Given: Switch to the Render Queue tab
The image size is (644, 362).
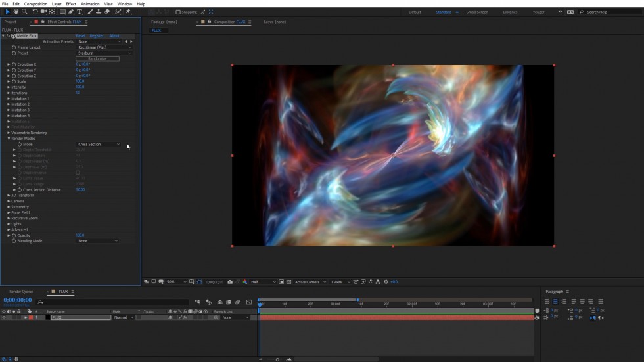Looking at the screenshot, I should pyautogui.click(x=21, y=292).
